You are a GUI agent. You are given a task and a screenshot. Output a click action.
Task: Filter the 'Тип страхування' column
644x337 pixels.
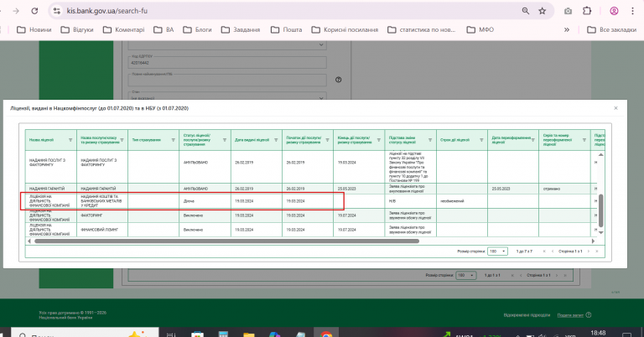pyautogui.click(x=174, y=140)
